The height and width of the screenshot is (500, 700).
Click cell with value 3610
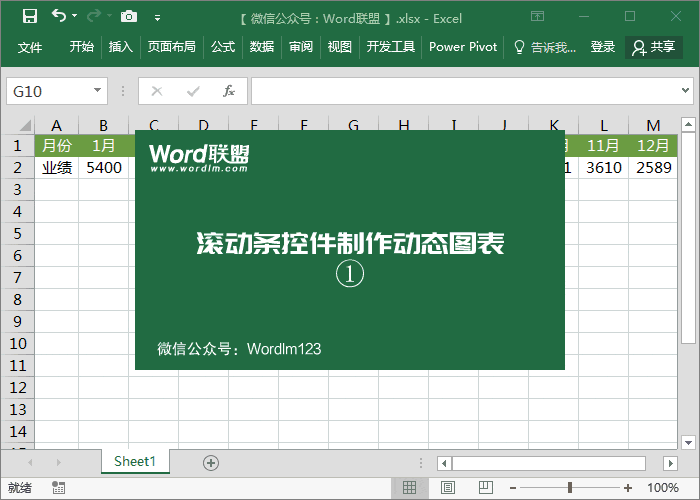604,168
